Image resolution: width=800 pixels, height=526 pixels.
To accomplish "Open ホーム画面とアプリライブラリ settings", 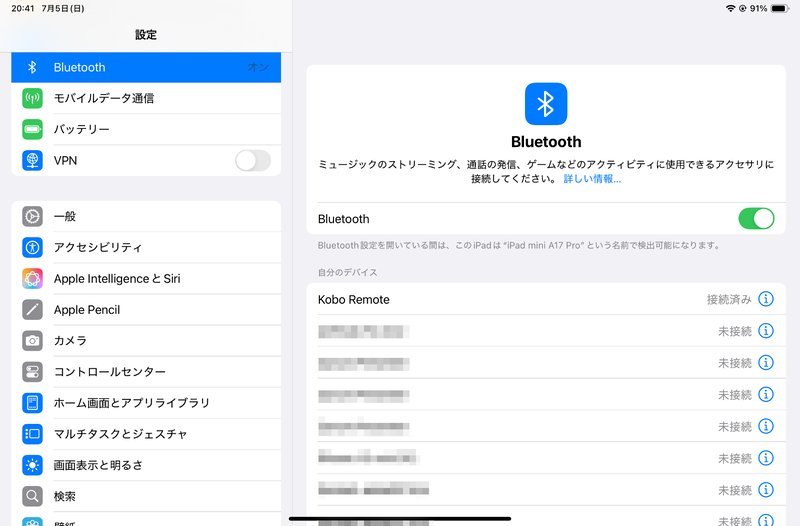I will [x=146, y=403].
